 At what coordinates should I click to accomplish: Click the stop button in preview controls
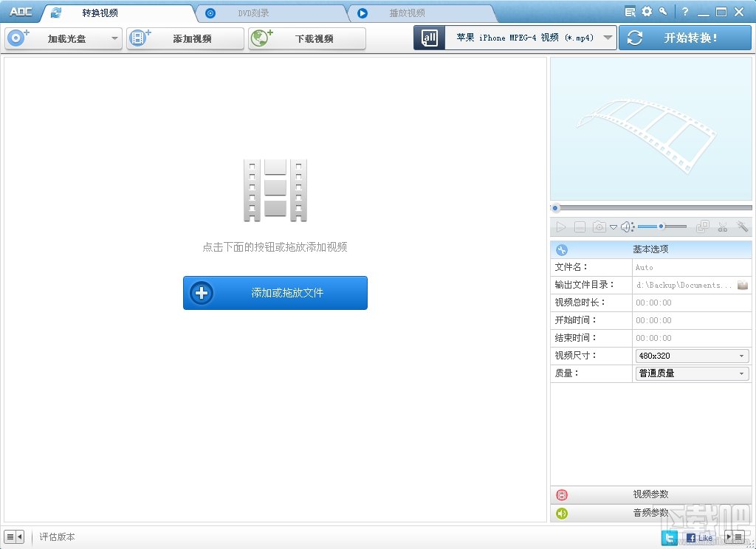point(580,227)
